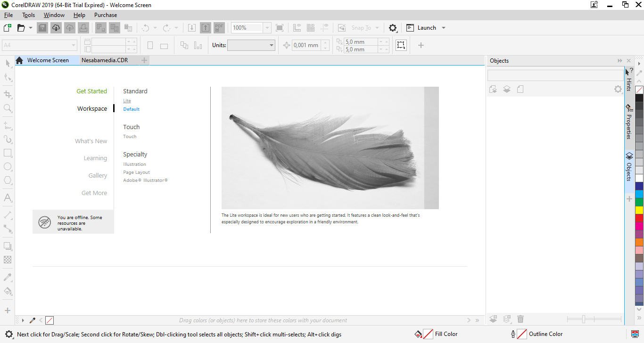Click the Objects docker search field
This screenshot has height=343, width=644.
[555, 75]
